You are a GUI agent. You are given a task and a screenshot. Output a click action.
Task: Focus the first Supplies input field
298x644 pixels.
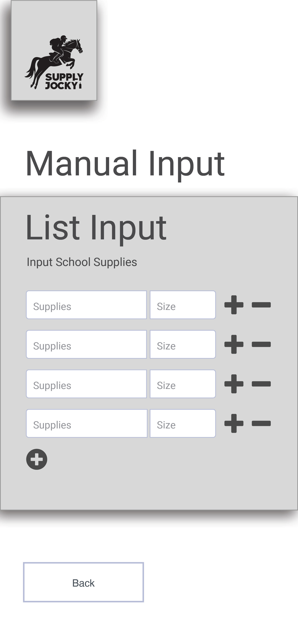86,305
